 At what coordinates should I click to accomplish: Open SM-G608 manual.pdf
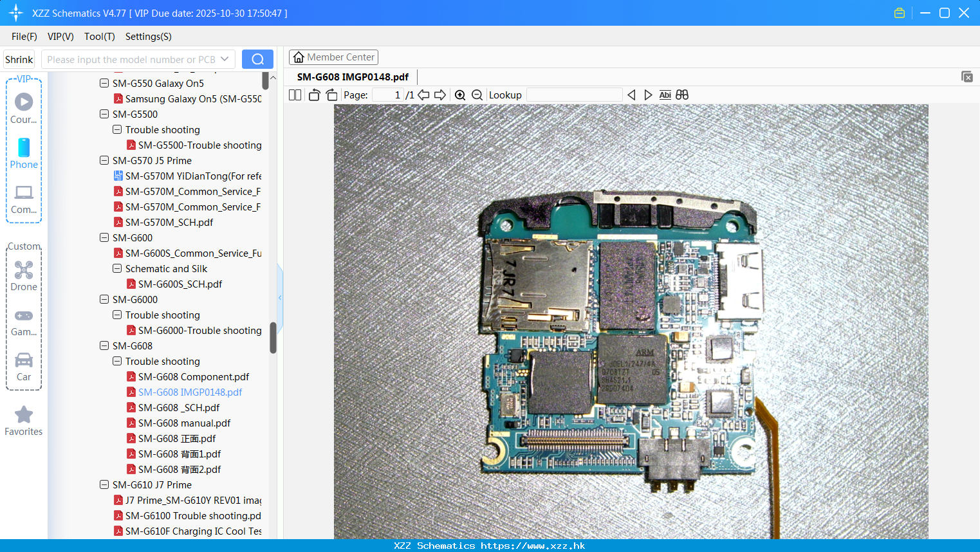[x=184, y=423]
